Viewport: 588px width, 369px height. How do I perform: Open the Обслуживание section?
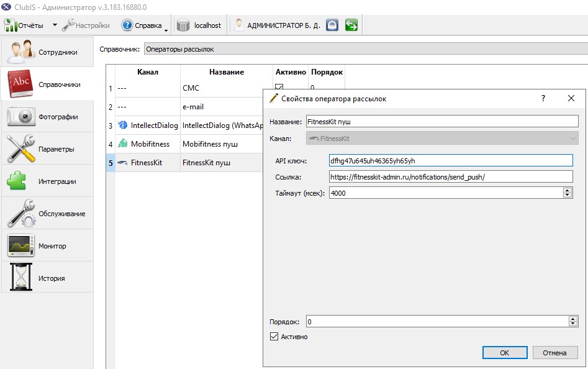coord(47,213)
